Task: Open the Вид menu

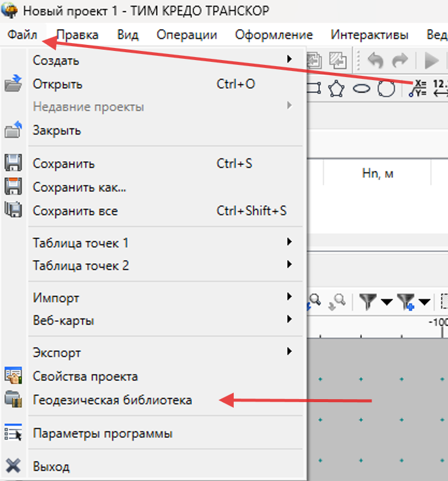Action: [x=127, y=35]
